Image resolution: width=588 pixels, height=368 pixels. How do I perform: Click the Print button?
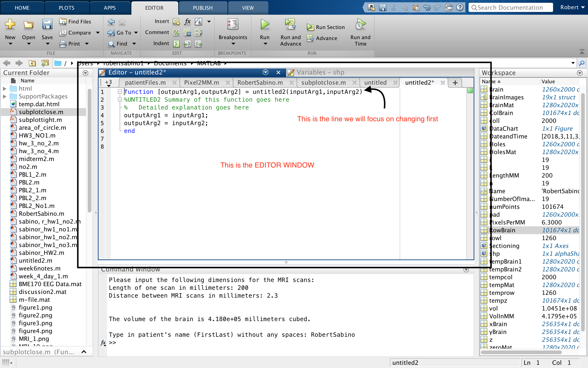click(x=70, y=43)
